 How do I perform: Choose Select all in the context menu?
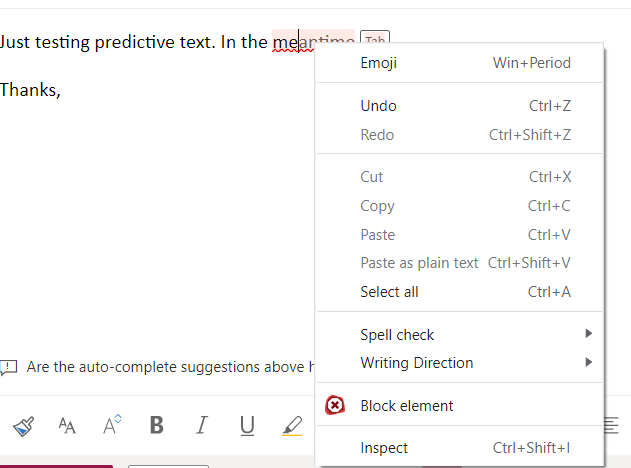389,292
